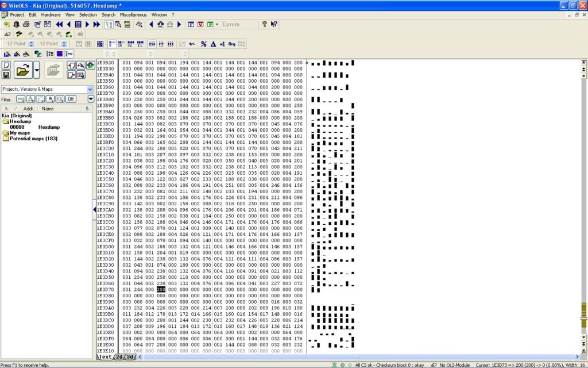The height and width of the screenshot is (368, 588).
Task: Click the x1 factor icon
Action: 222,44
